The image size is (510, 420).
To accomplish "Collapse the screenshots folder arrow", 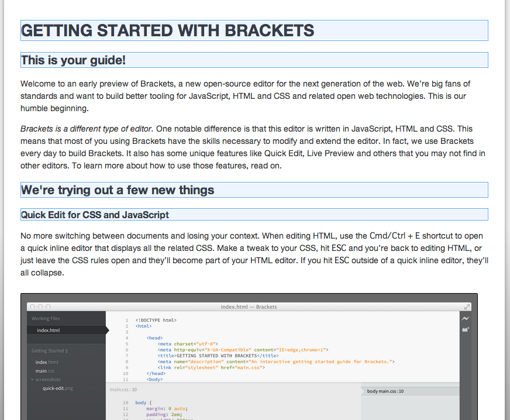I will [33, 380].
